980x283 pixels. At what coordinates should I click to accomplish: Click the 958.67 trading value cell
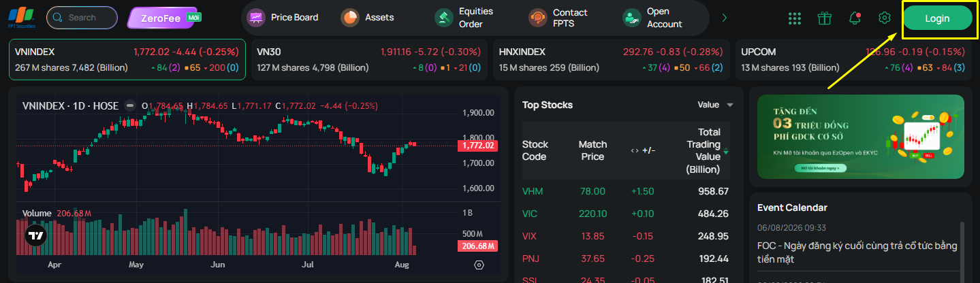pyautogui.click(x=714, y=191)
